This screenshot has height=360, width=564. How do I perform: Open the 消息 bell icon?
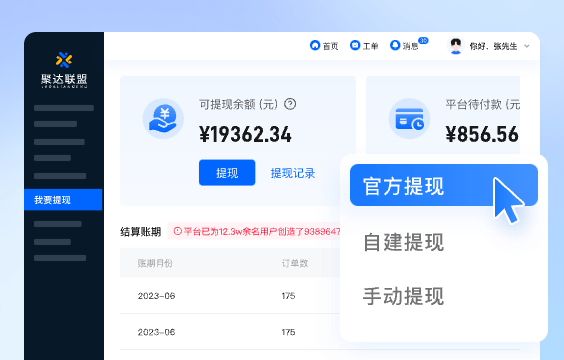[395, 45]
